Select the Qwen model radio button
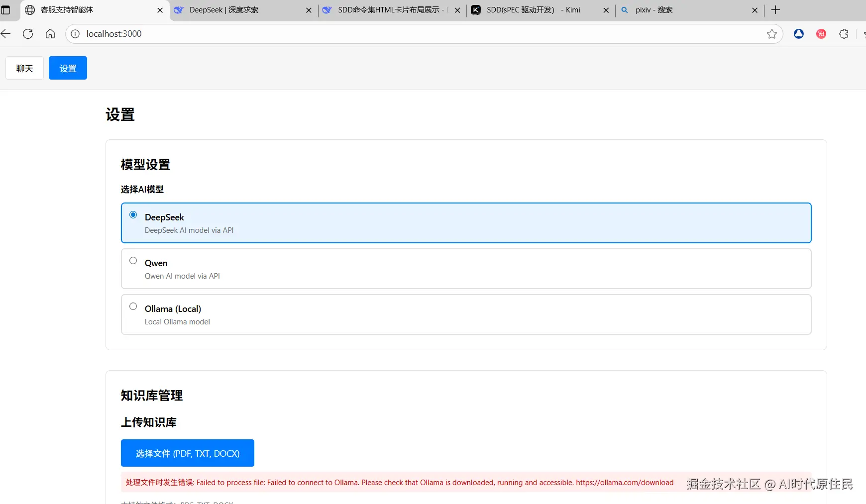This screenshot has width=866, height=504. [x=133, y=261]
